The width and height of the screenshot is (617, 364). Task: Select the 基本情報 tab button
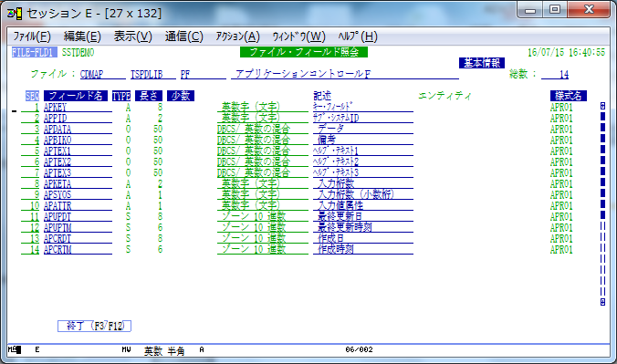482,63
